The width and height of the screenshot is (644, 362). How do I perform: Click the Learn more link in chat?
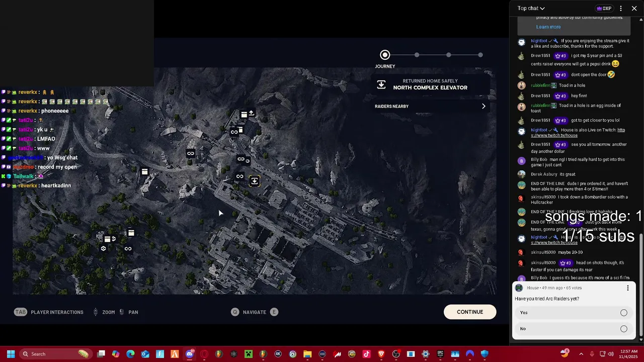548,27
